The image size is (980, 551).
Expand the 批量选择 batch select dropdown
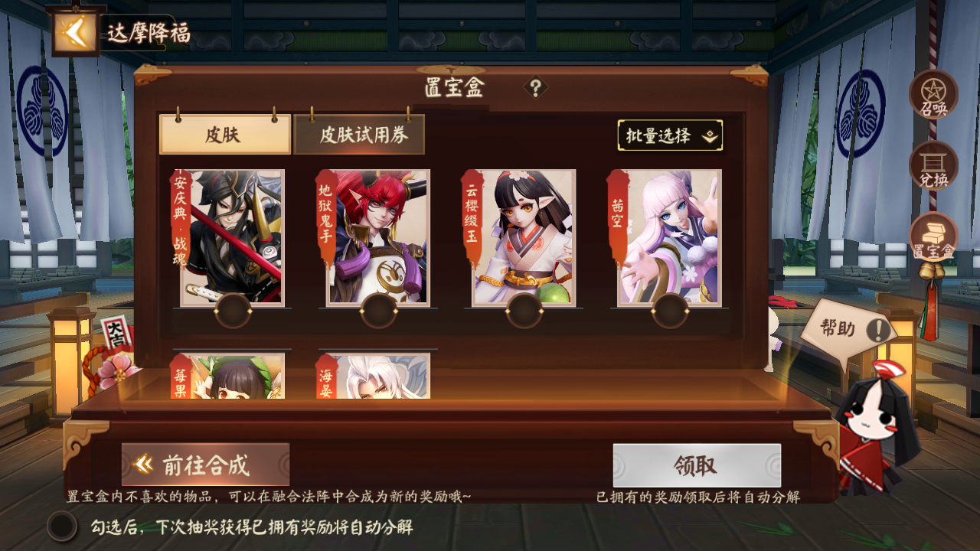[670, 135]
